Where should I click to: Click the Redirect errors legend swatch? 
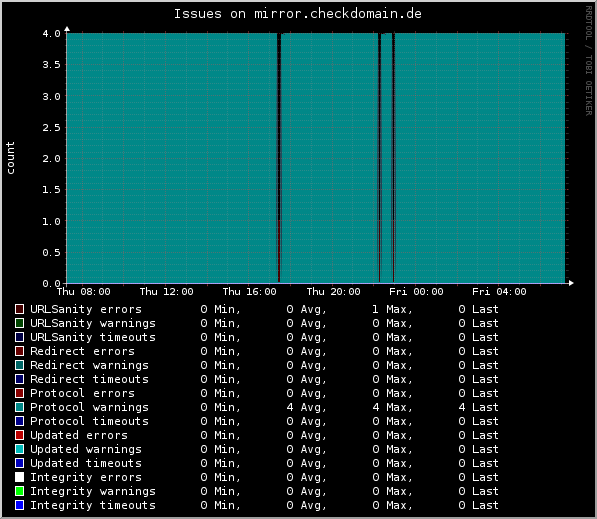(x=19, y=351)
